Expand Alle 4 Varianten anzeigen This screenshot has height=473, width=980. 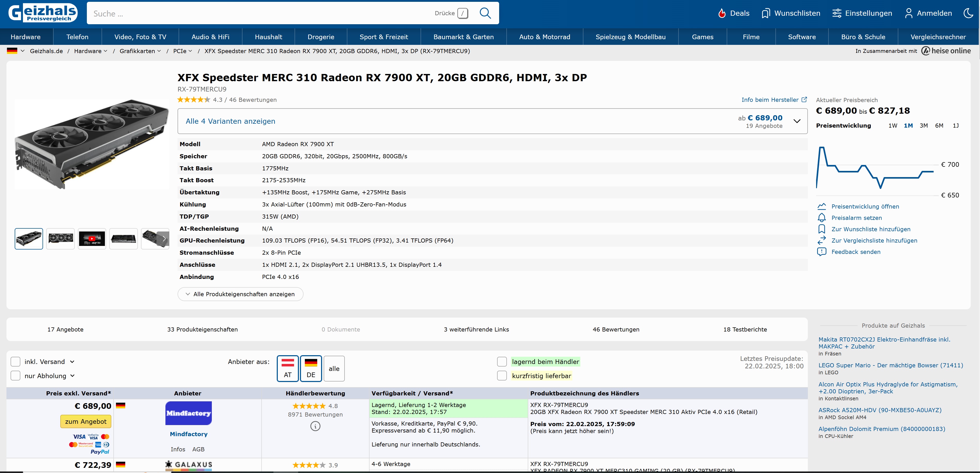click(492, 121)
